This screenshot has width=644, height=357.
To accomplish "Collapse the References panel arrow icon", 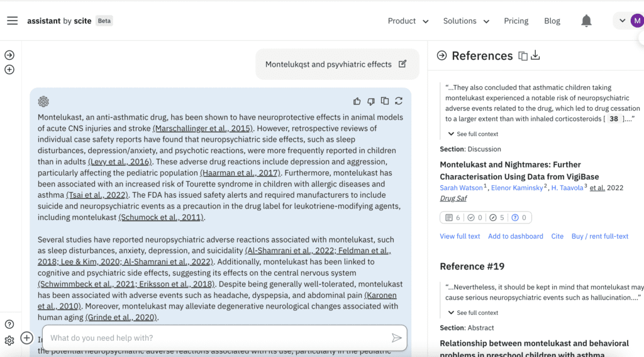I will pyautogui.click(x=442, y=55).
